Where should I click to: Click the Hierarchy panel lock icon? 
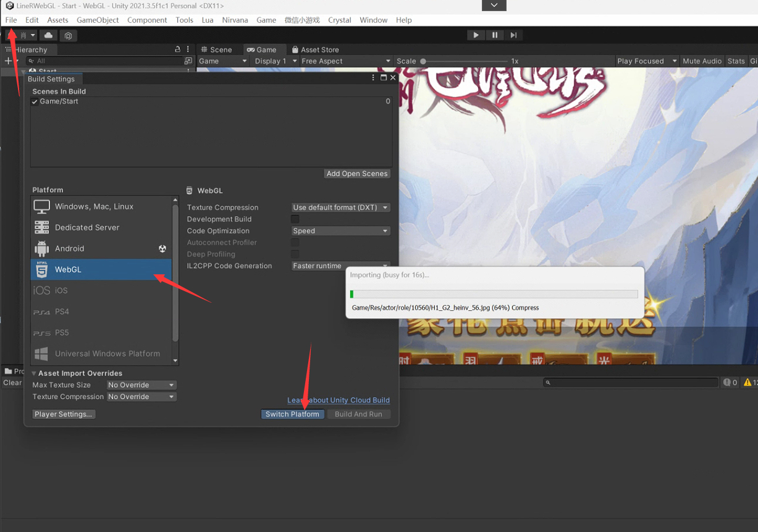[x=178, y=49]
